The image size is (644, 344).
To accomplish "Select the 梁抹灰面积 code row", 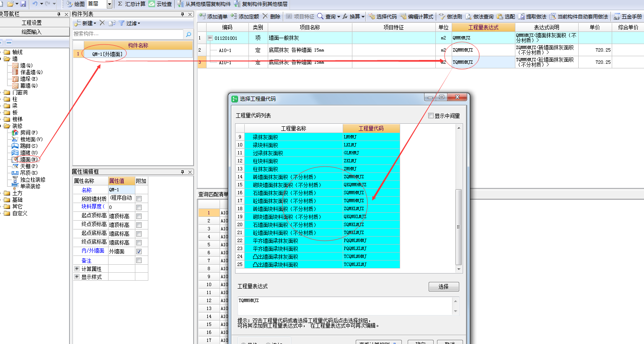I will tap(318, 137).
